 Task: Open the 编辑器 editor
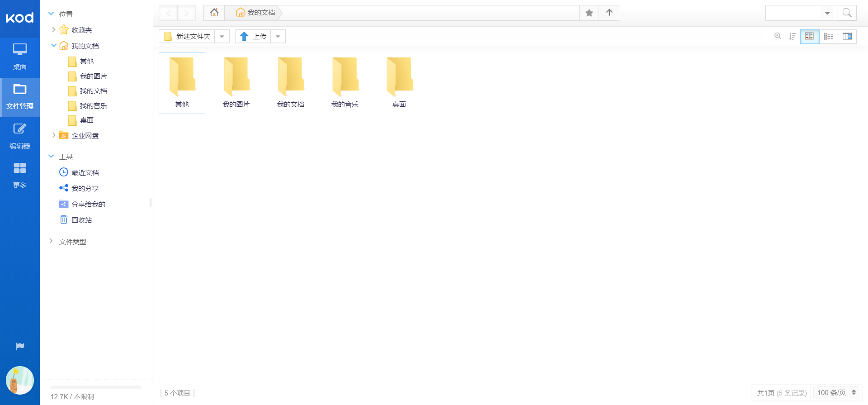click(19, 136)
